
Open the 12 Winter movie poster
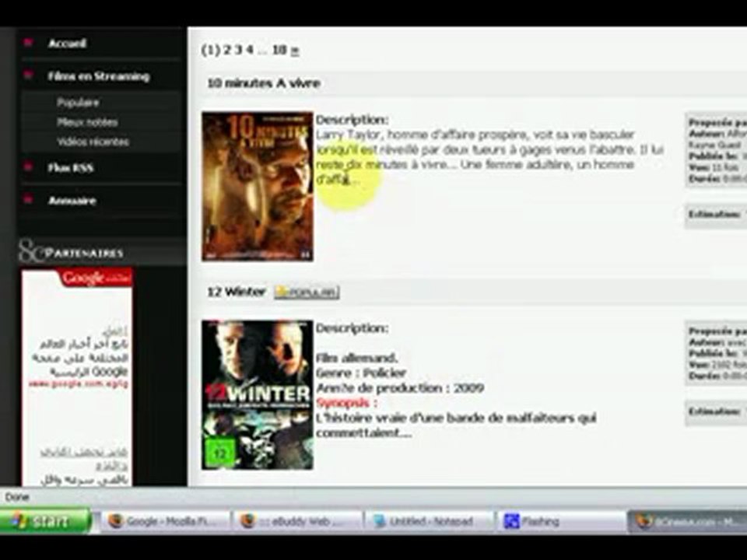(258, 395)
